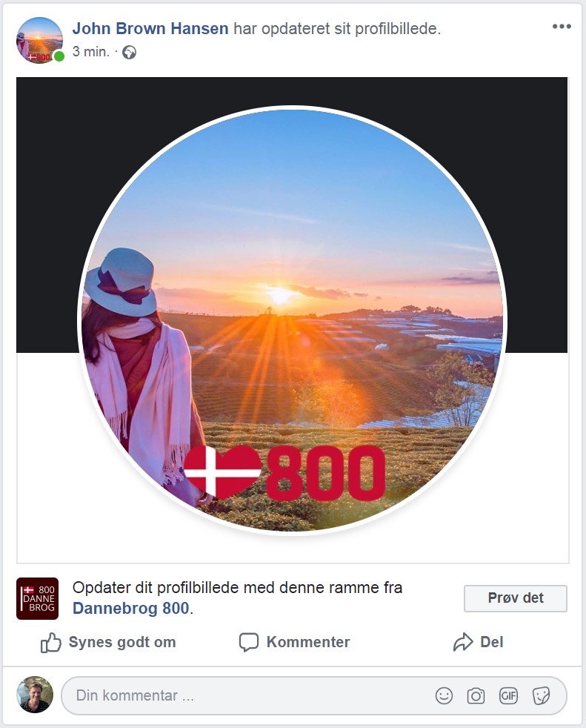Click the Dannebrog 800 page logo thumbnail
The width and height of the screenshot is (586, 728).
tap(37, 598)
